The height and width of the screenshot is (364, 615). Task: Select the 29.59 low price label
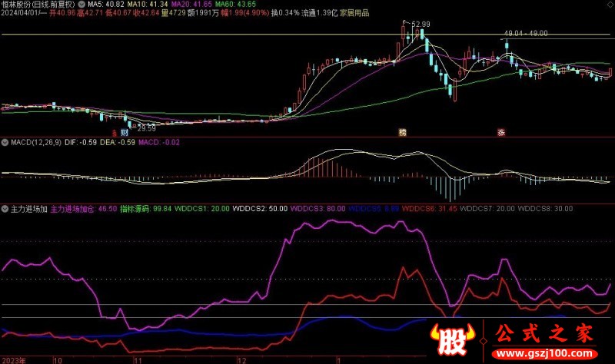(147, 128)
